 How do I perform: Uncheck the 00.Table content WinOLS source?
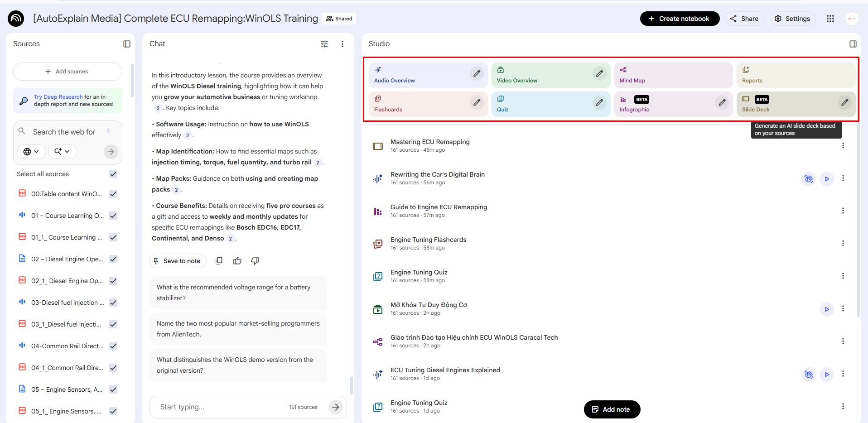click(x=113, y=194)
